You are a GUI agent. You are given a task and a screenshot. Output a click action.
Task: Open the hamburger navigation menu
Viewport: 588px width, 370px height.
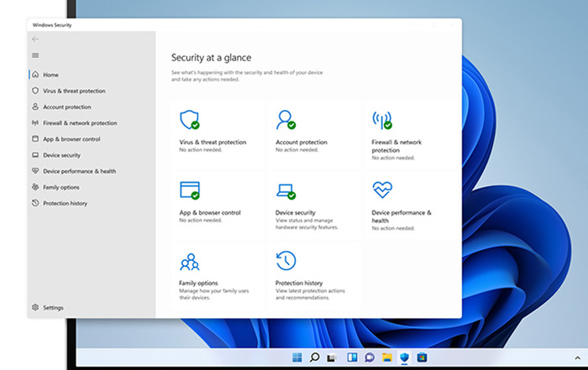tap(35, 55)
